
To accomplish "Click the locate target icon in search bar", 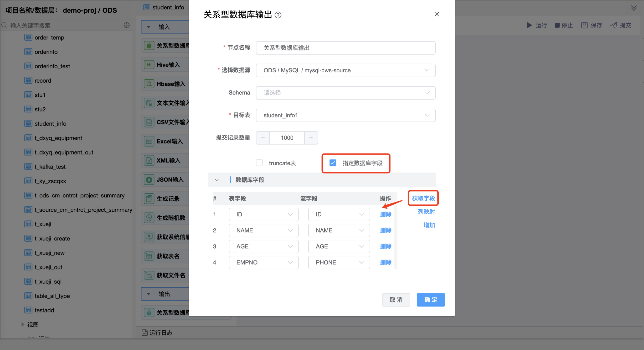I will coord(127,25).
